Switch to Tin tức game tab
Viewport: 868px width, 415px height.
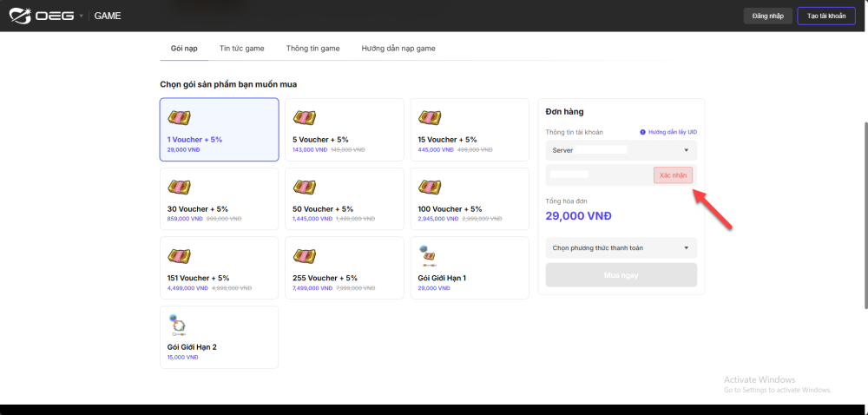(241, 49)
